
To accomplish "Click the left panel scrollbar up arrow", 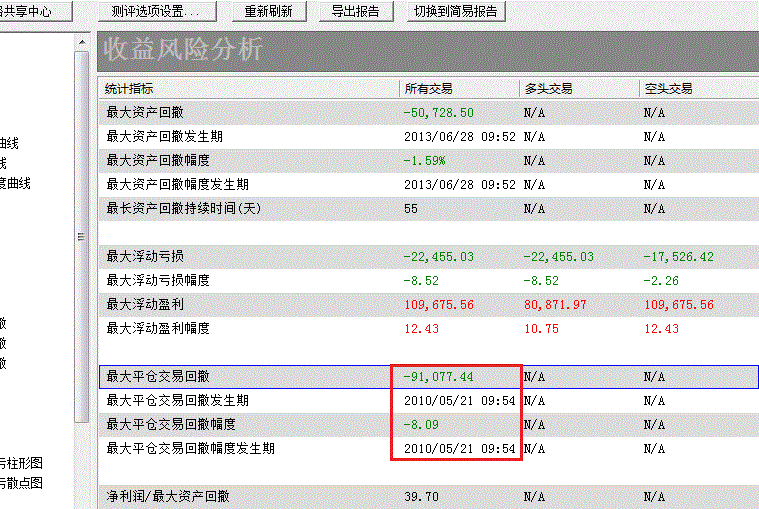I will (x=82, y=44).
